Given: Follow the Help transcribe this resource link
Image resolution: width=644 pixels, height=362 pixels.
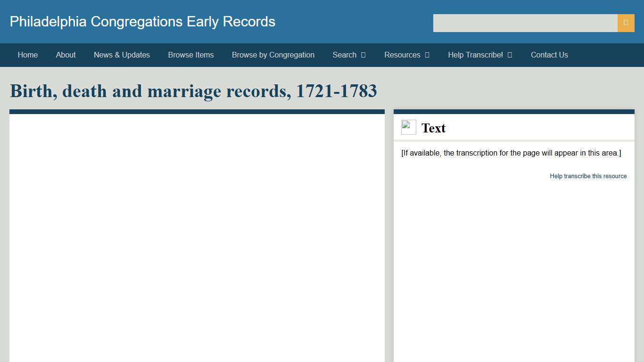Looking at the screenshot, I should point(588,176).
